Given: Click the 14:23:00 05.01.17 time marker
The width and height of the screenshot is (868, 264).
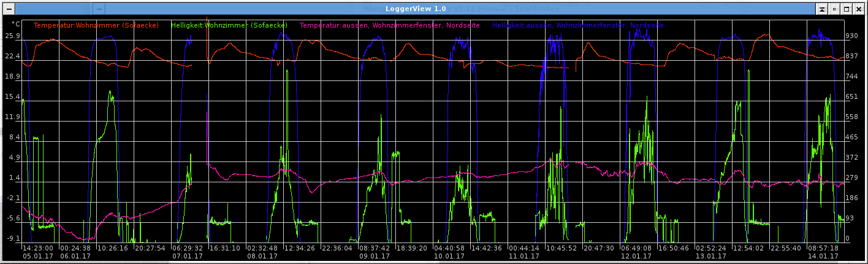Looking at the screenshot, I should (37, 252).
